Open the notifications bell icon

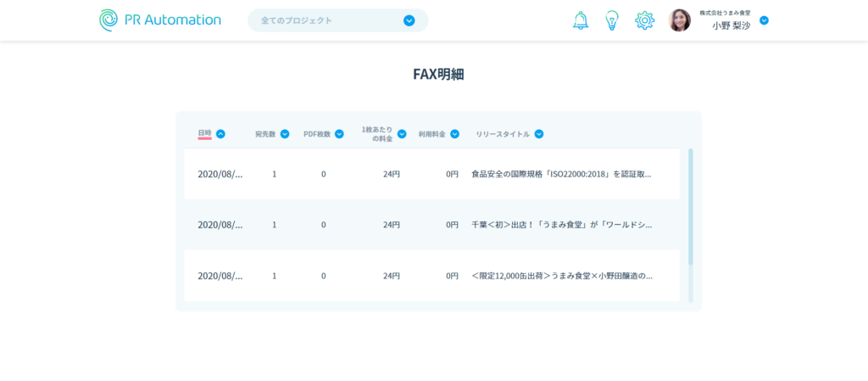pyautogui.click(x=581, y=20)
